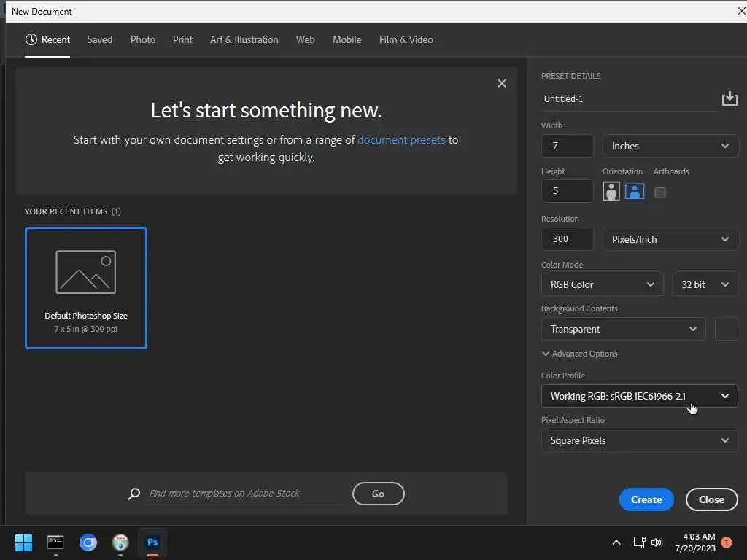Click the Photoshop taskbar icon
The image size is (747, 560).
pos(152,542)
